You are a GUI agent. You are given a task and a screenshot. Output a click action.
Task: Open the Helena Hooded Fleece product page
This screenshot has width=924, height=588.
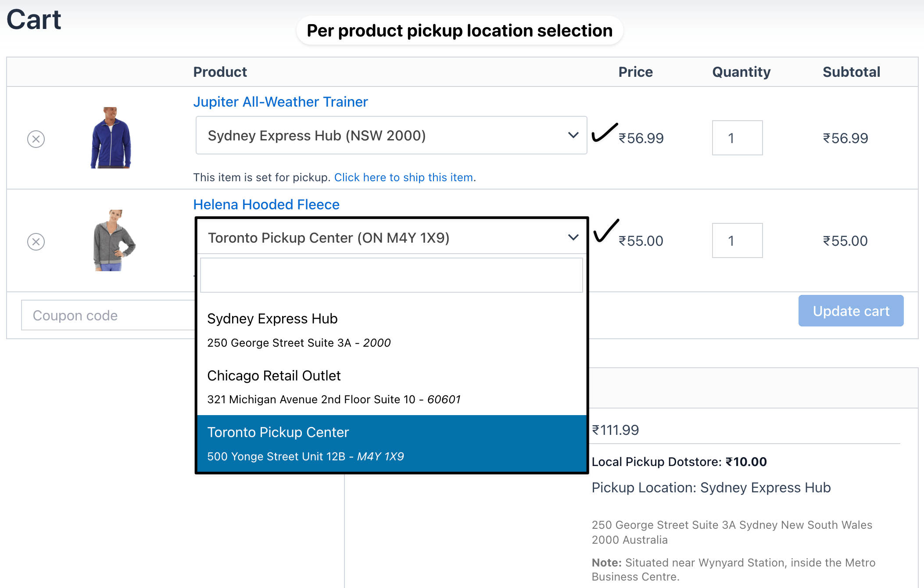click(266, 204)
